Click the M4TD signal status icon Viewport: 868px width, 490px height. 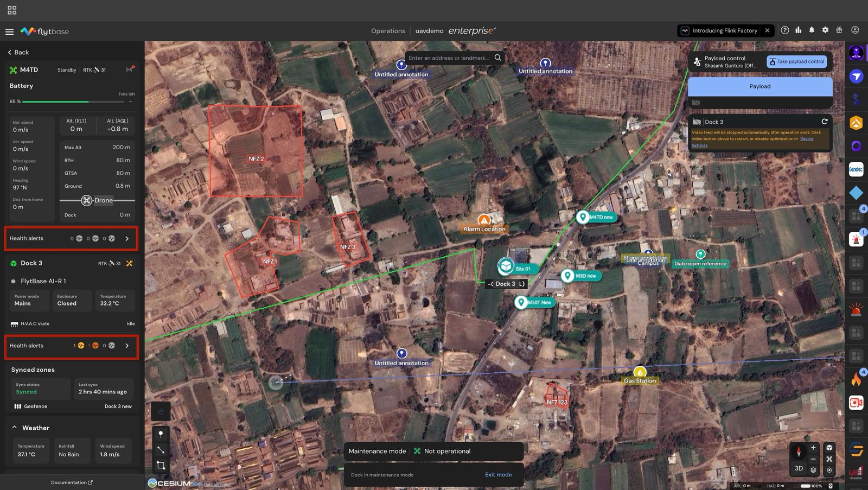pos(130,69)
